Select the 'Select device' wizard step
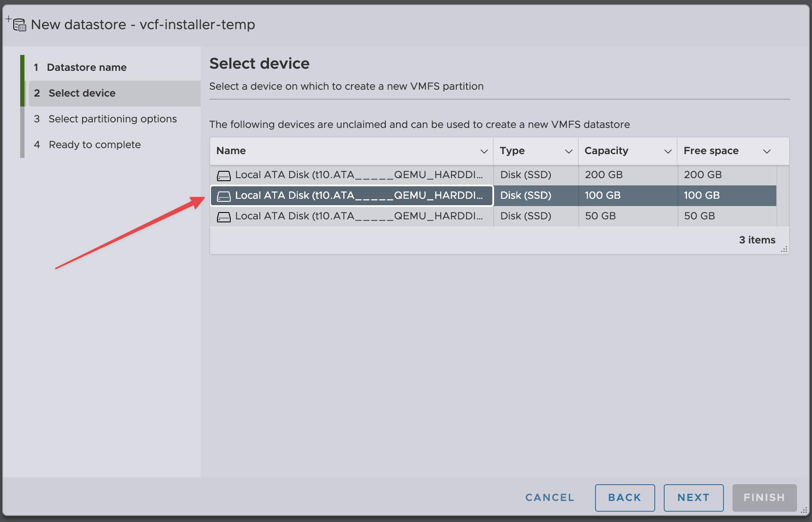This screenshot has height=522, width=812. pos(82,93)
